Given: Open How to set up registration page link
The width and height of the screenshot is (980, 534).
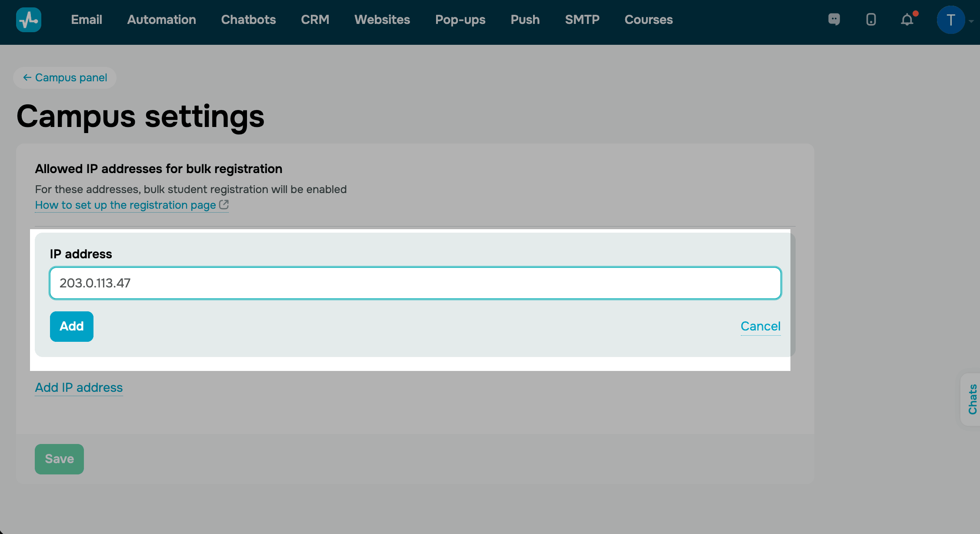Looking at the screenshot, I should click(132, 205).
